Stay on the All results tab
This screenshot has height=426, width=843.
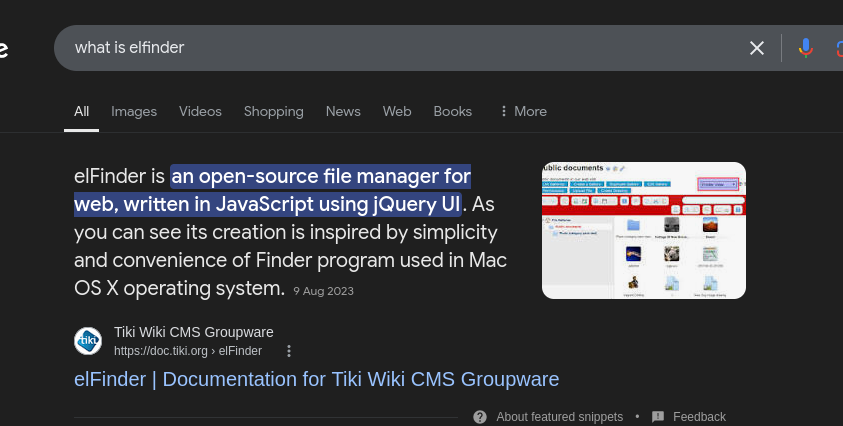(x=81, y=111)
